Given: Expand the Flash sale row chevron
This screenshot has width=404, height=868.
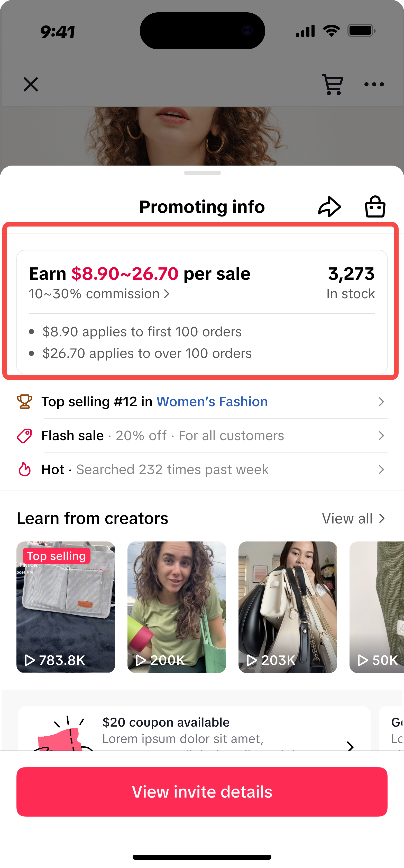Looking at the screenshot, I should [381, 436].
